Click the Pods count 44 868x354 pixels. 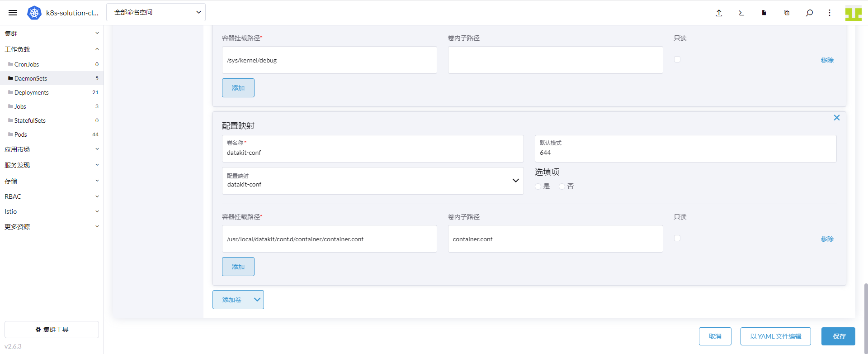point(95,134)
